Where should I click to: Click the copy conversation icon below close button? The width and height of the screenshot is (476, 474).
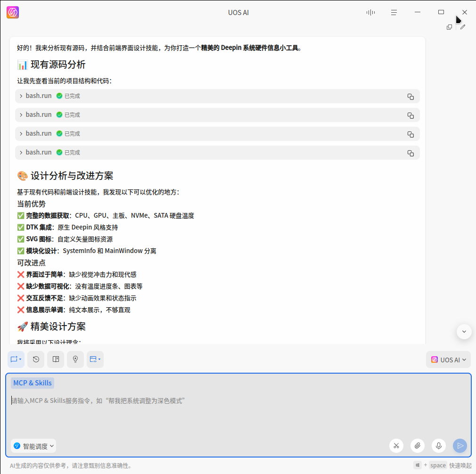pyautogui.click(x=449, y=27)
